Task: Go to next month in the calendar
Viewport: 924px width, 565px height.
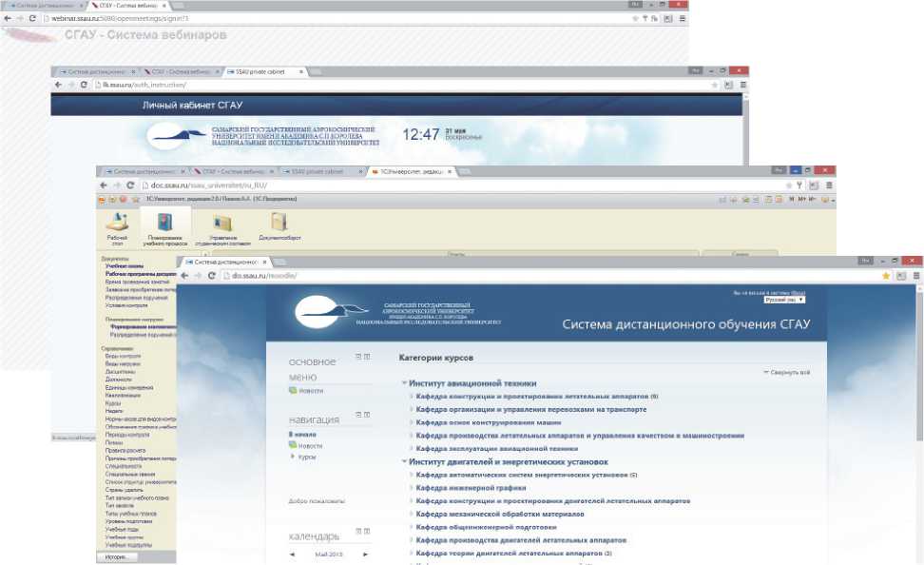Action: [x=365, y=555]
